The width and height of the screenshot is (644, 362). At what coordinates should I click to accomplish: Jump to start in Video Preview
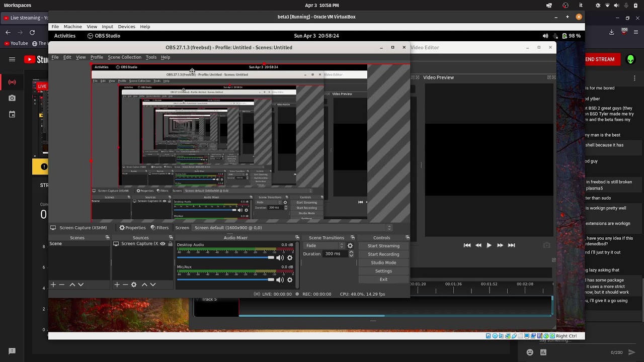(467, 245)
